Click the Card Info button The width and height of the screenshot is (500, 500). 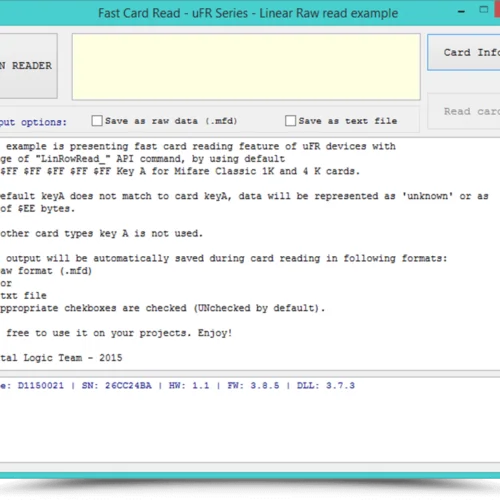coord(464,52)
